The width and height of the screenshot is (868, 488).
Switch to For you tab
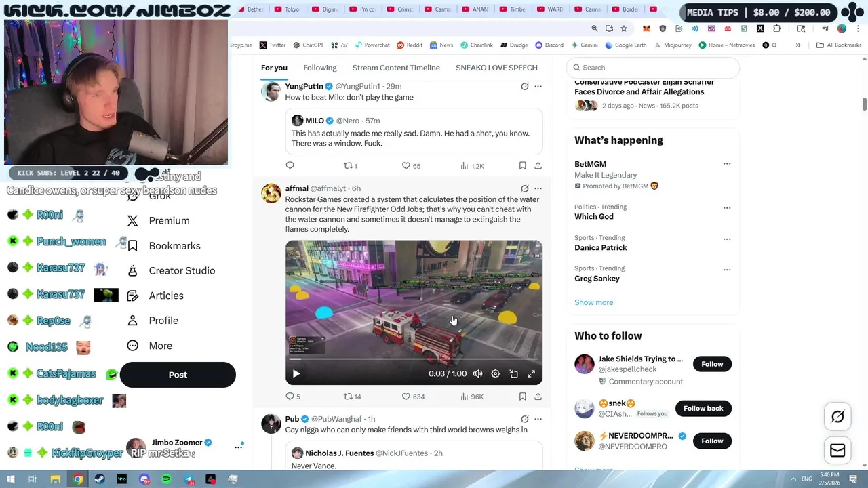tap(274, 68)
